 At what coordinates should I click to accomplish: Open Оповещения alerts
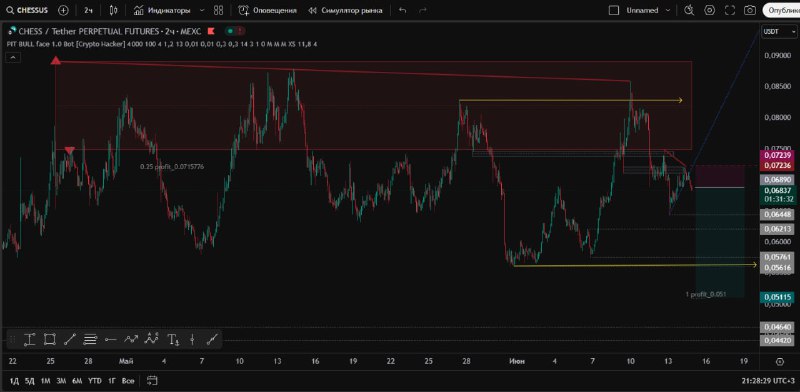(267, 10)
